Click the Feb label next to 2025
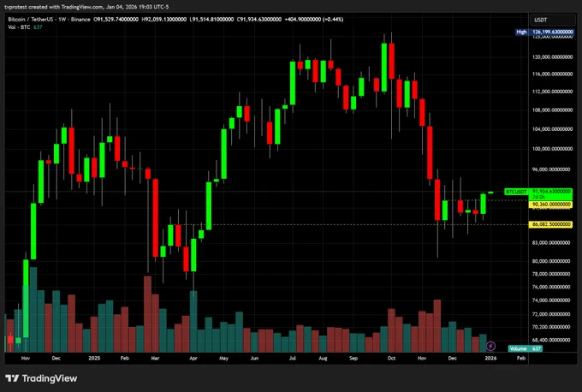 (125, 359)
